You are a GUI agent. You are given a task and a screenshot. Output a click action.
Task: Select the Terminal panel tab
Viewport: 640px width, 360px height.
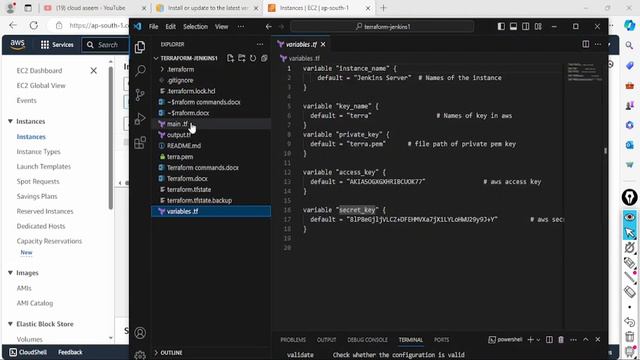[x=411, y=340]
